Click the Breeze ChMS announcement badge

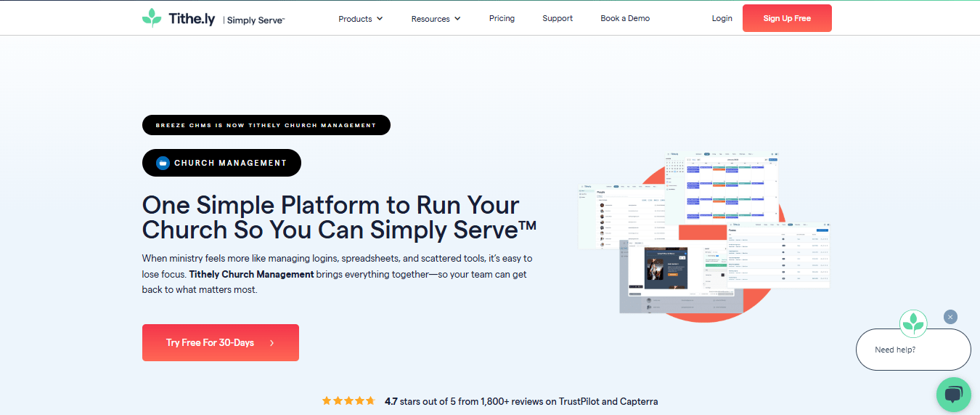pyautogui.click(x=266, y=125)
